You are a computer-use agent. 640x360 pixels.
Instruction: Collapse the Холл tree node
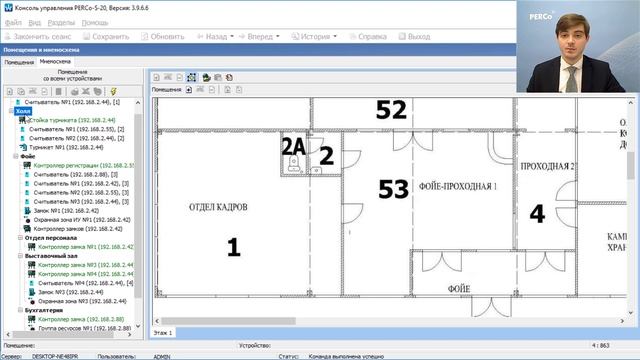(x=11, y=111)
